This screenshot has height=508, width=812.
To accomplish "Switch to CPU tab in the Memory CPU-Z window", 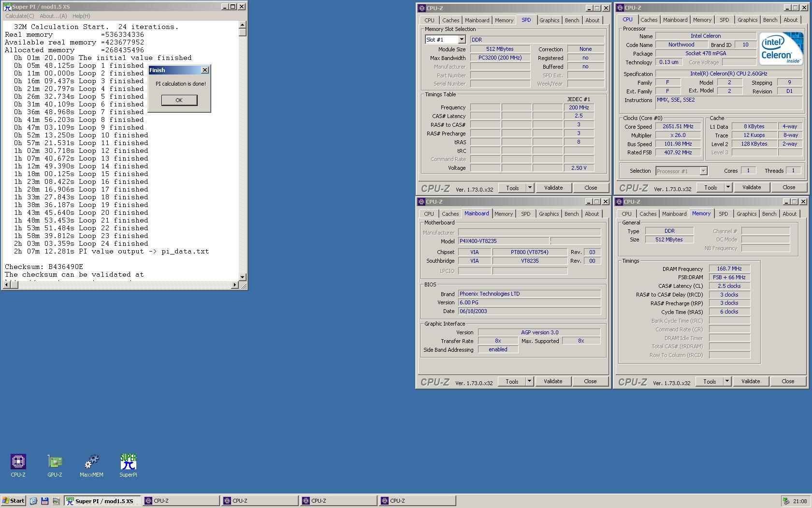I will 626,214.
